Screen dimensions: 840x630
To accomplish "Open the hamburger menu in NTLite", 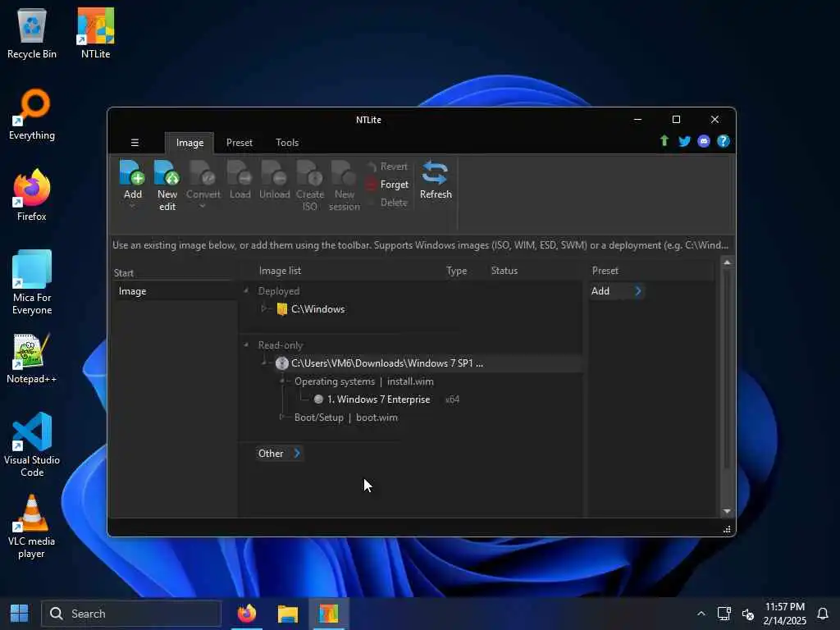I will point(135,143).
